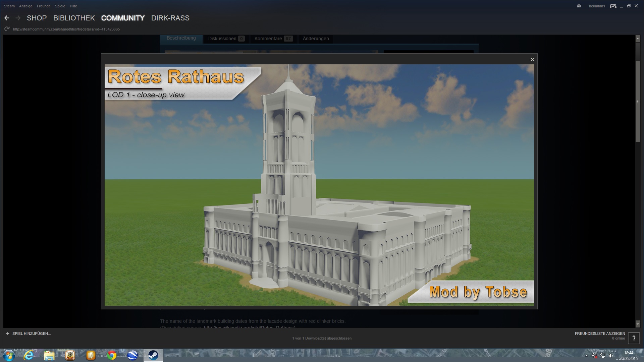The width and height of the screenshot is (644, 362).
Task: Close the Rotes Rathaus image lightbox
Action: coord(532,60)
